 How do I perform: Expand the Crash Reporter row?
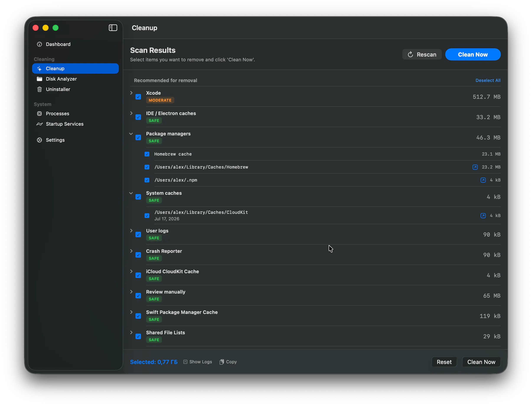point(131,251)
